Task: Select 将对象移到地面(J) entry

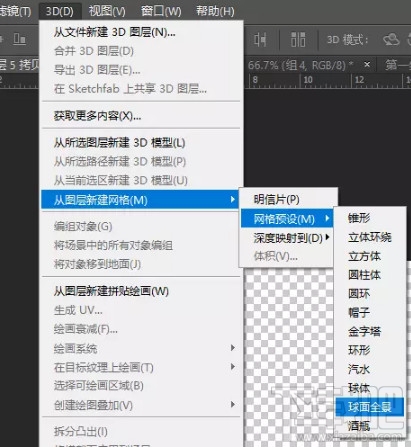Action: click(x=141, y=264)
